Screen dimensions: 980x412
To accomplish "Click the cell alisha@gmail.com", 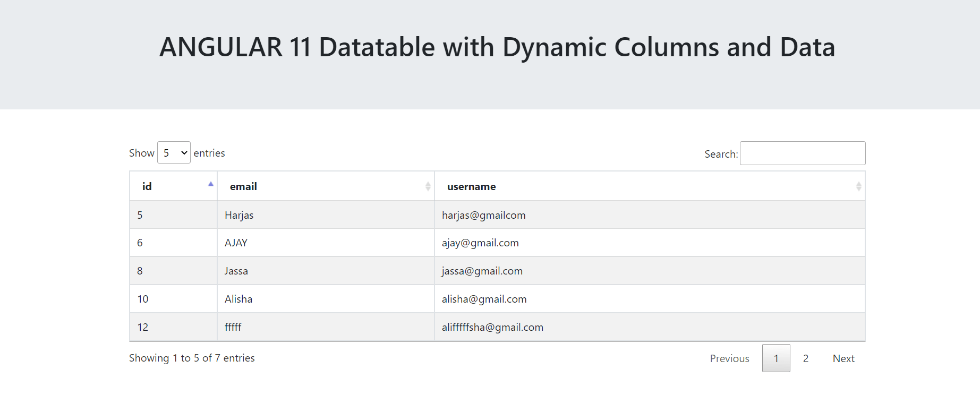I will (650, 299).
